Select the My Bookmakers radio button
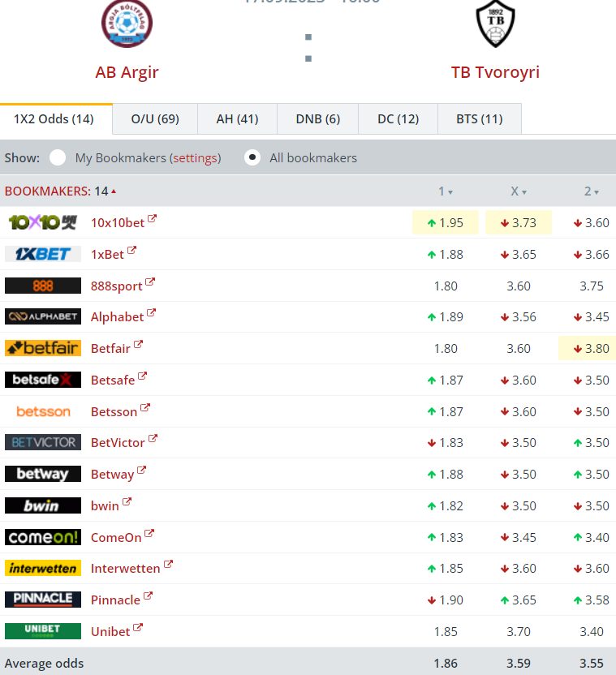 click(x=58, y=157)
